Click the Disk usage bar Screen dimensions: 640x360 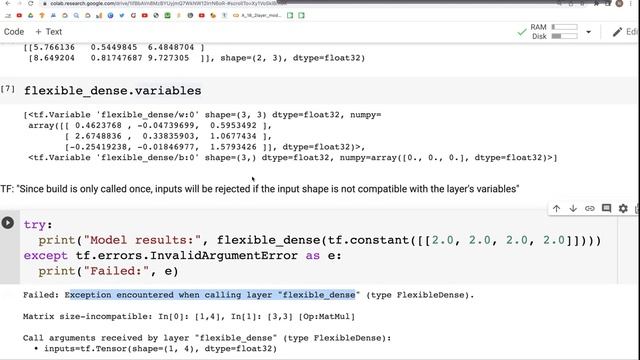564,36
